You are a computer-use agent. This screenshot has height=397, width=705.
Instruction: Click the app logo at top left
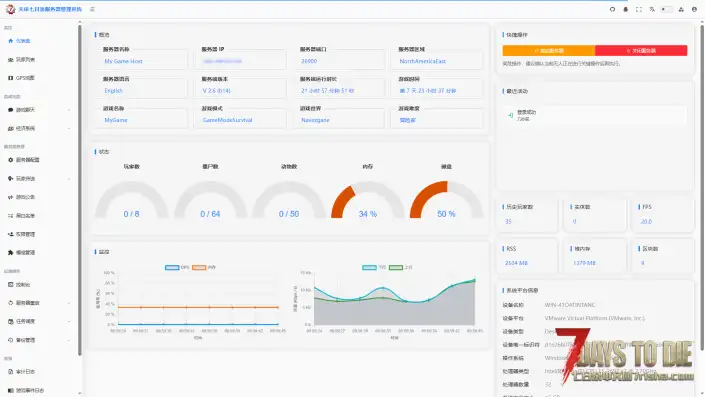click(x=10, y=9)
